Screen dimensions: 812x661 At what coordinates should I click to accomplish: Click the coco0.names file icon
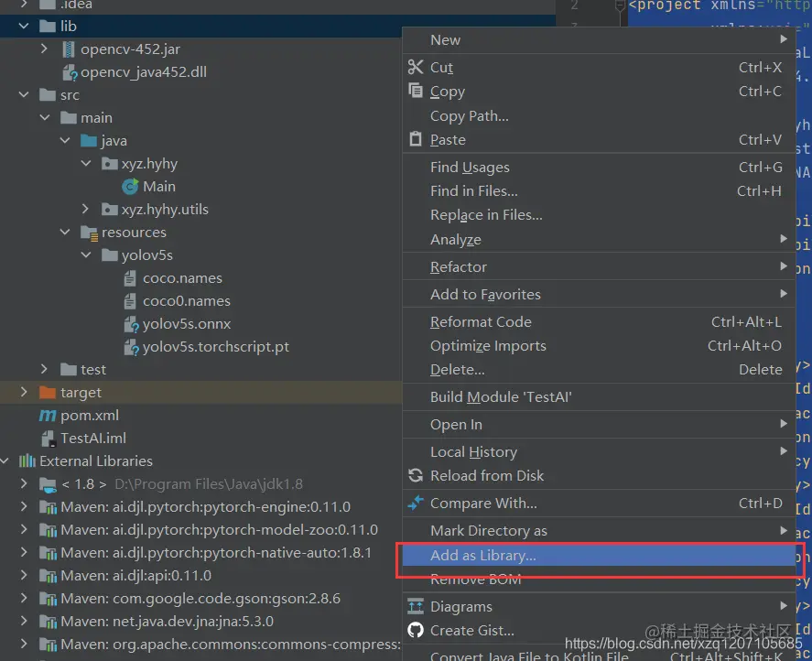[130, 301]
